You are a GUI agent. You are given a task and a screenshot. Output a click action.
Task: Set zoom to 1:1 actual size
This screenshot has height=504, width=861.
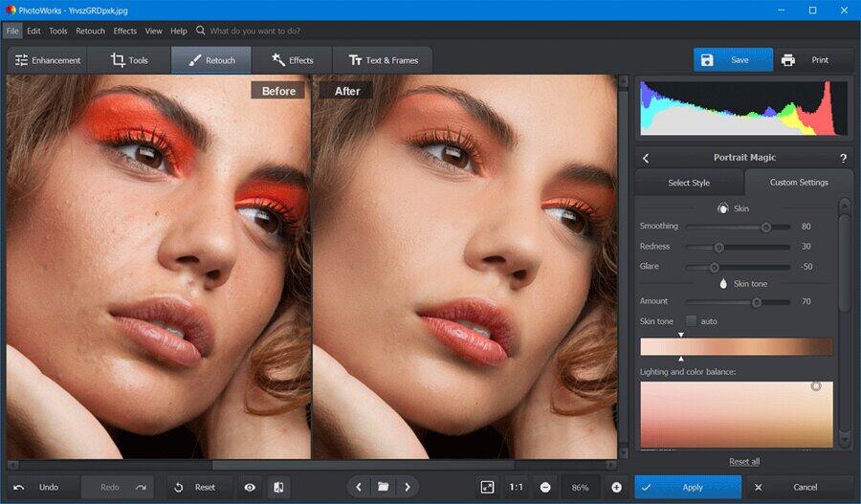pyautogui.click(x=515, y=487)
